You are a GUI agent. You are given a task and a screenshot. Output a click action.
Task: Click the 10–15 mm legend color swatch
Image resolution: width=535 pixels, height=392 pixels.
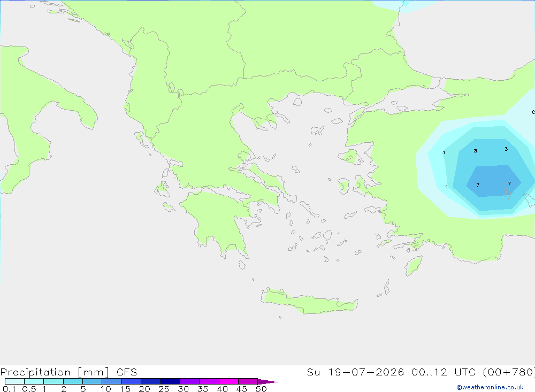click(x=112, y=381)
